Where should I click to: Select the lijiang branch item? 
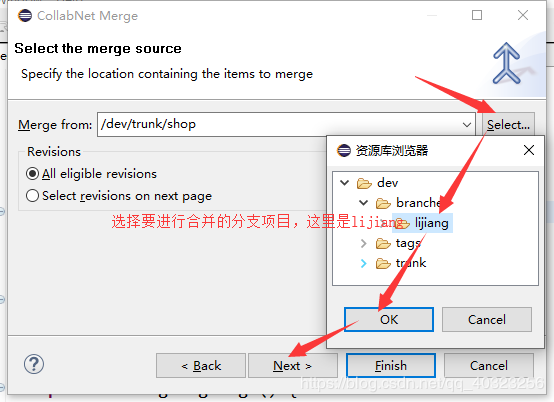(x=423, y=223)
